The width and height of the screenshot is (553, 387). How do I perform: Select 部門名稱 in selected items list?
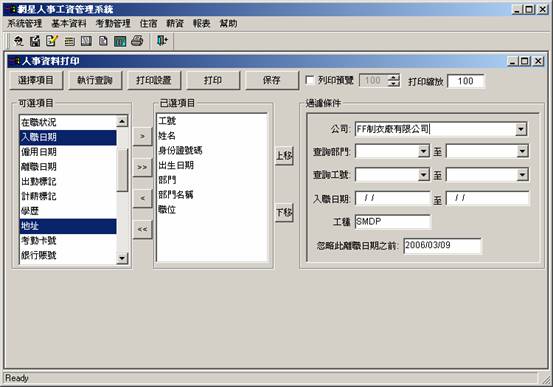tap(212, 195)
